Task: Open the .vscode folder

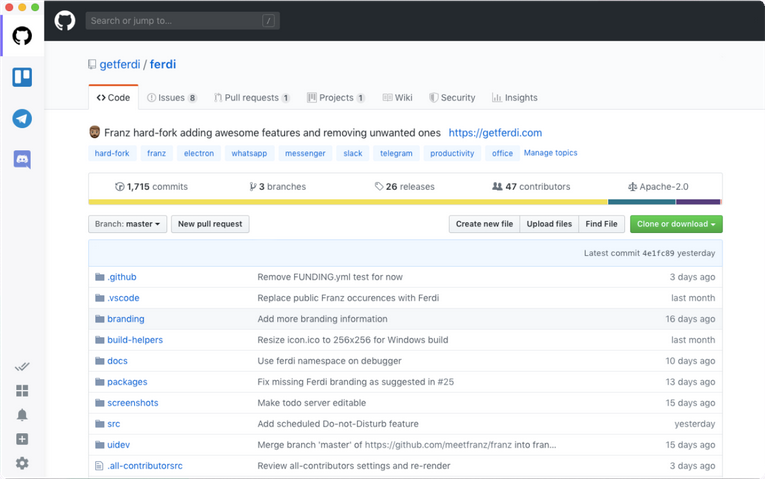Action: tap(123, 298)
